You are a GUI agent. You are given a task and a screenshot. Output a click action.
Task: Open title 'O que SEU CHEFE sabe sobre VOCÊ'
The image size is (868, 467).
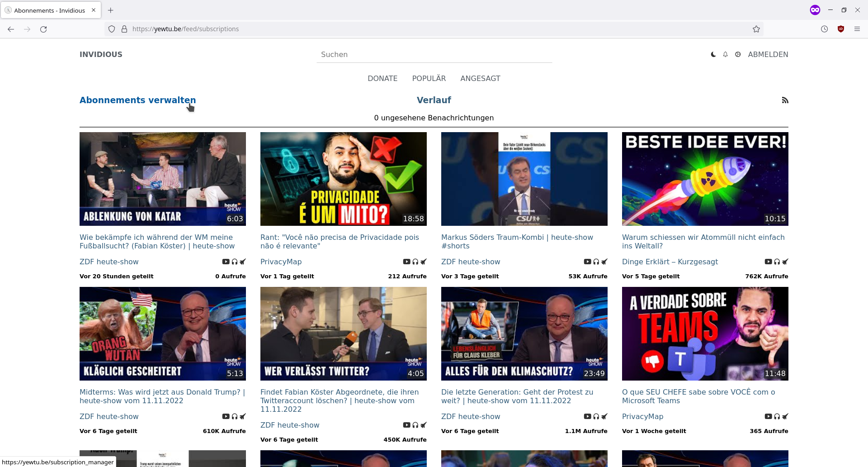pos(698,396)
